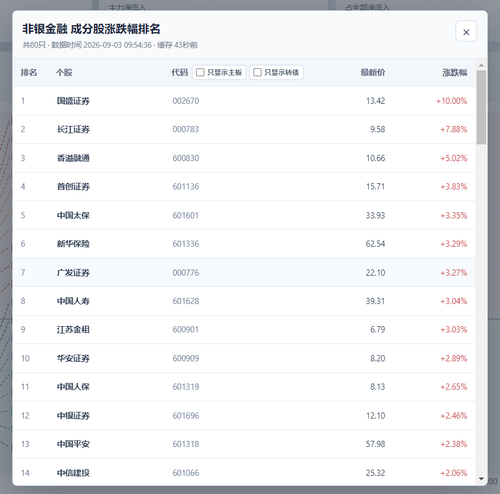Click stock code 601696
Viewport: 500px width, 494px height.
pyautogui.click(x=186, y=416)
